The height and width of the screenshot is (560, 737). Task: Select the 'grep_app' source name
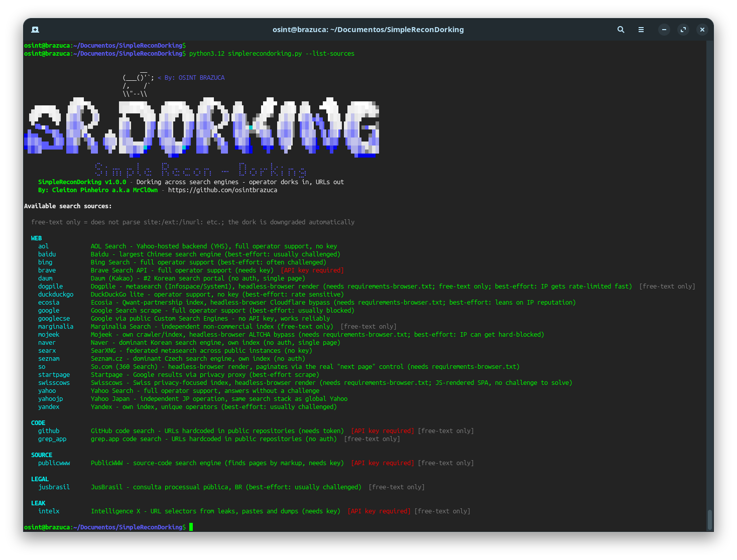52,439
